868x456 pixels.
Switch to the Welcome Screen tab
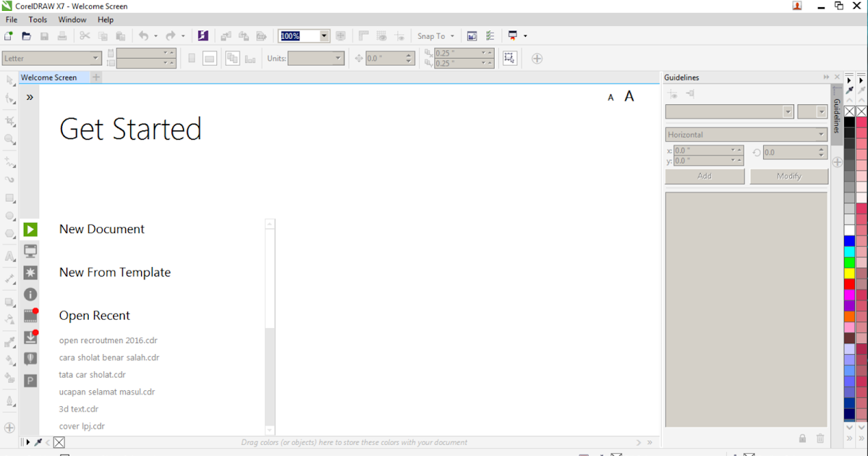pos(48,77)
